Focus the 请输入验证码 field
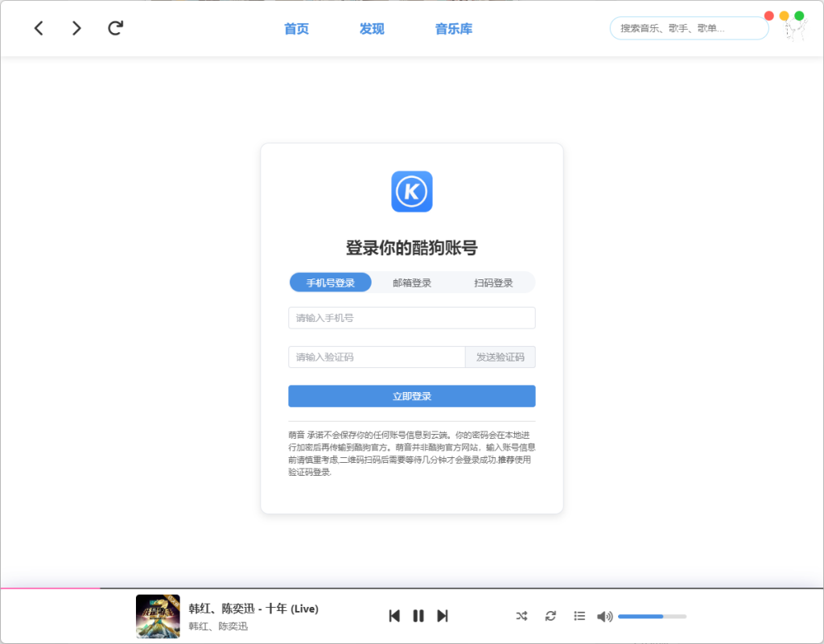824x644 pixels. 377,357
